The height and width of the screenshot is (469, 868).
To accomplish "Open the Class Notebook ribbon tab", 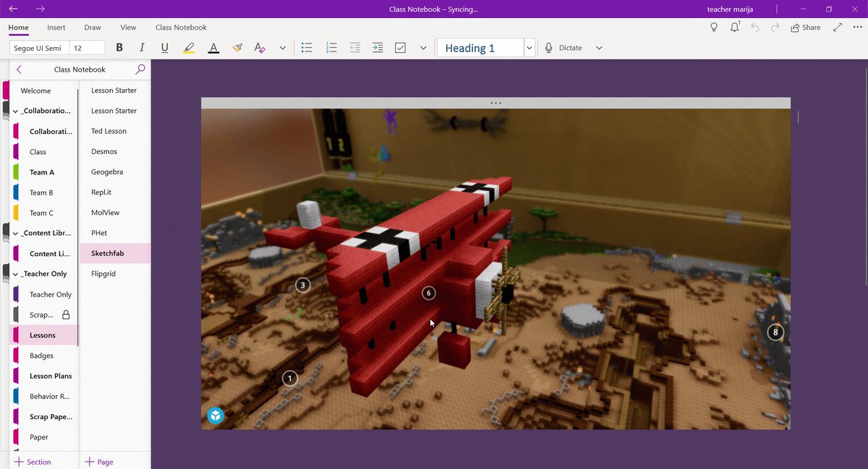I will coord(181,28).
